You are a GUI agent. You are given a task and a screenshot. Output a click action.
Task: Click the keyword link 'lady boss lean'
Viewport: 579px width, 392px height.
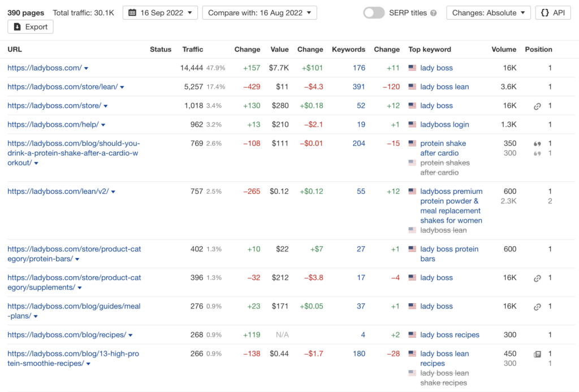[444, 86]
